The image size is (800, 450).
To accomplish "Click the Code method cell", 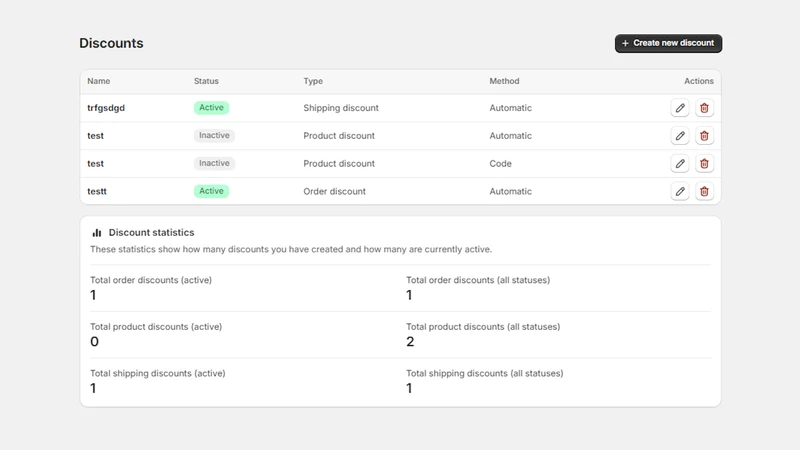I will (500, 164).
